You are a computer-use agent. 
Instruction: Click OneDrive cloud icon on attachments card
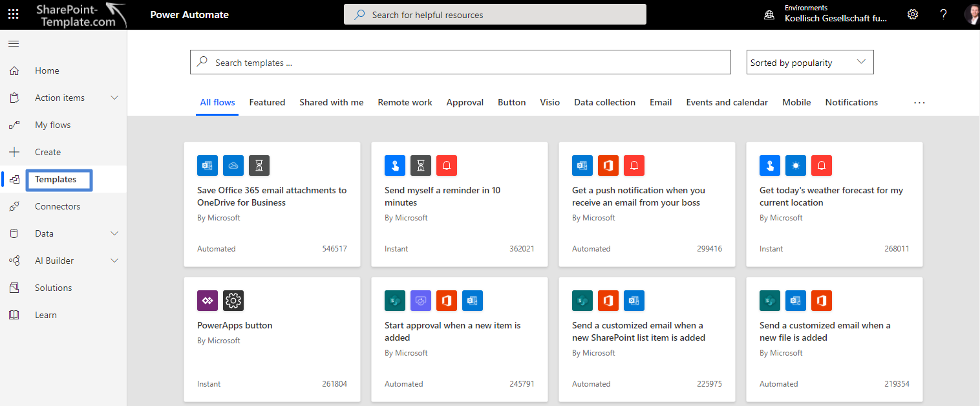click(233, 166)
